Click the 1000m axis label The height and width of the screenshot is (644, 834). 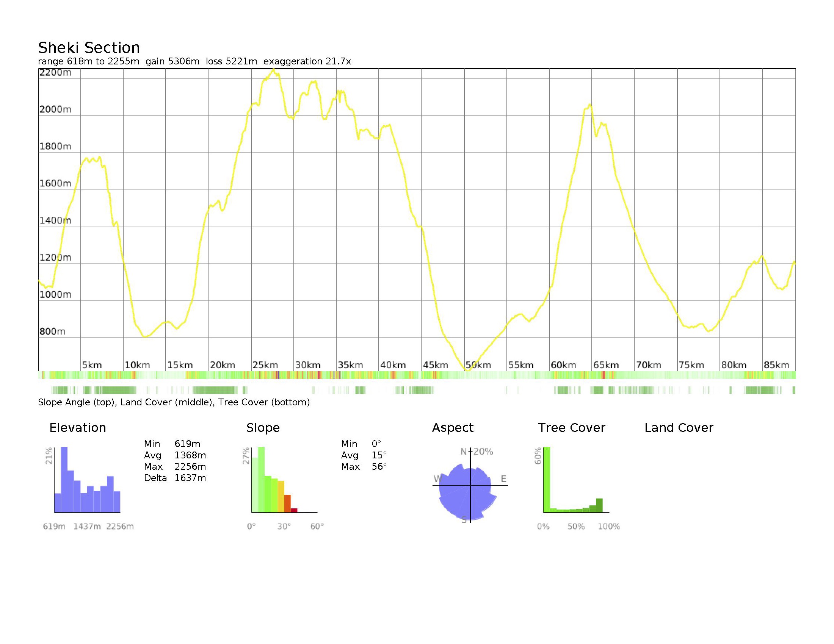tap(55, 294)
